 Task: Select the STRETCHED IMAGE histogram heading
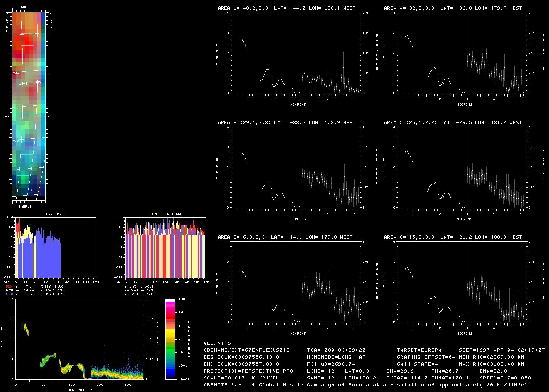point(166,214)
